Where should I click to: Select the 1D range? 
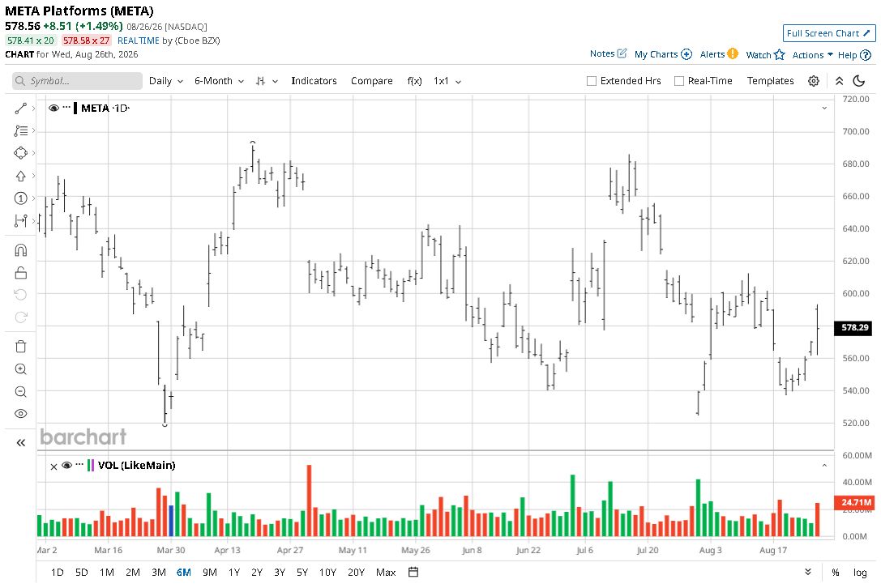[57, 573]
